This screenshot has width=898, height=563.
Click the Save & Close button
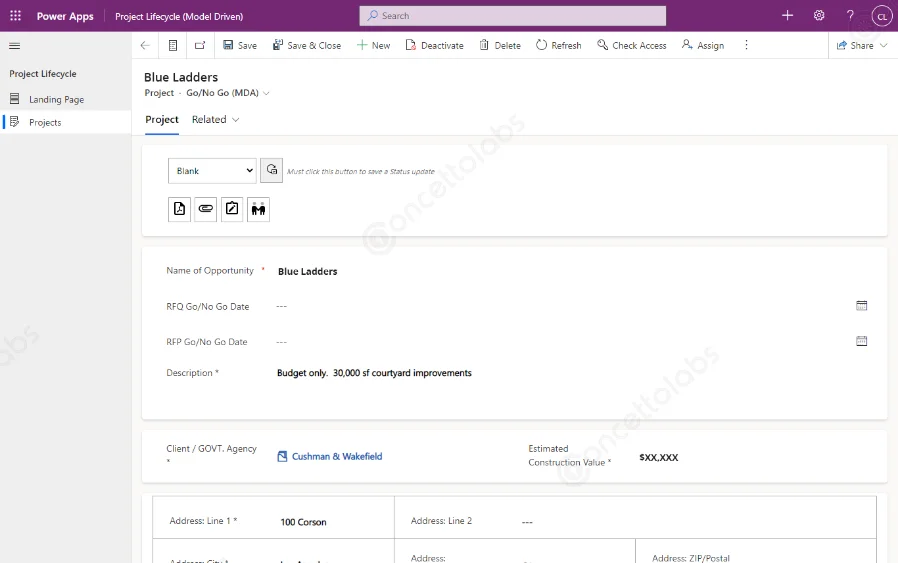[306, 46]
